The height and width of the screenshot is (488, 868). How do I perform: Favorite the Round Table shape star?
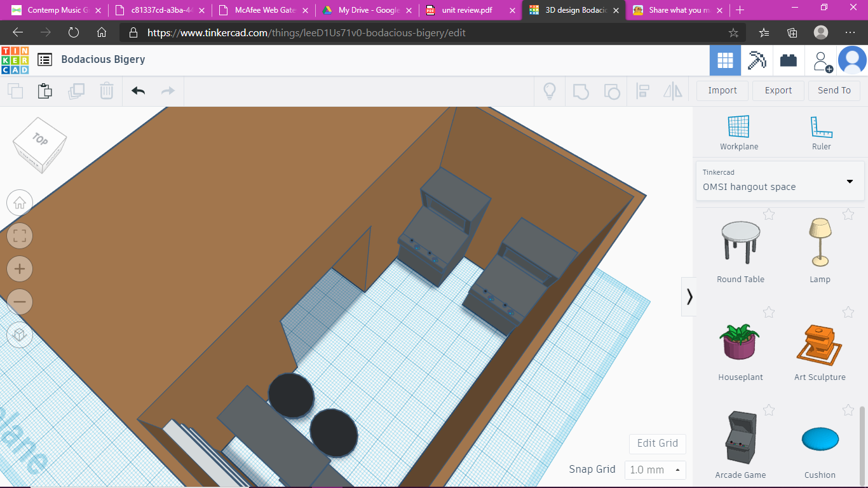coord(769,214)
